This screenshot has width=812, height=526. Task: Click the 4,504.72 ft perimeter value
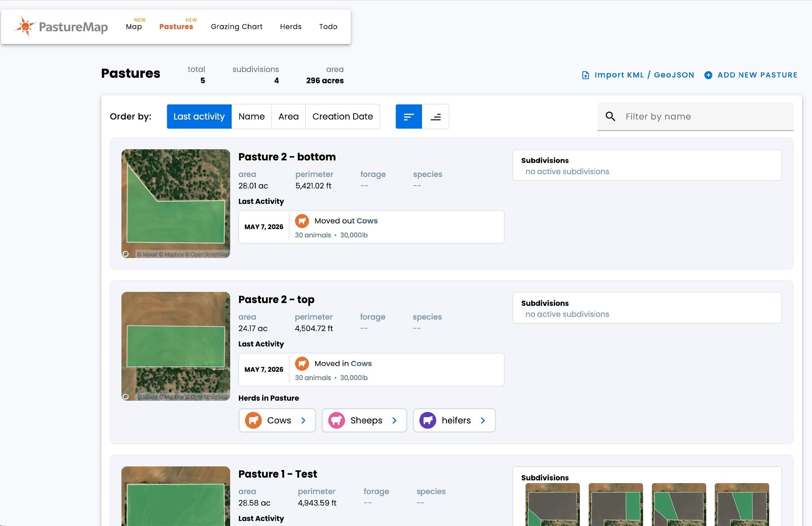[314, 328]
